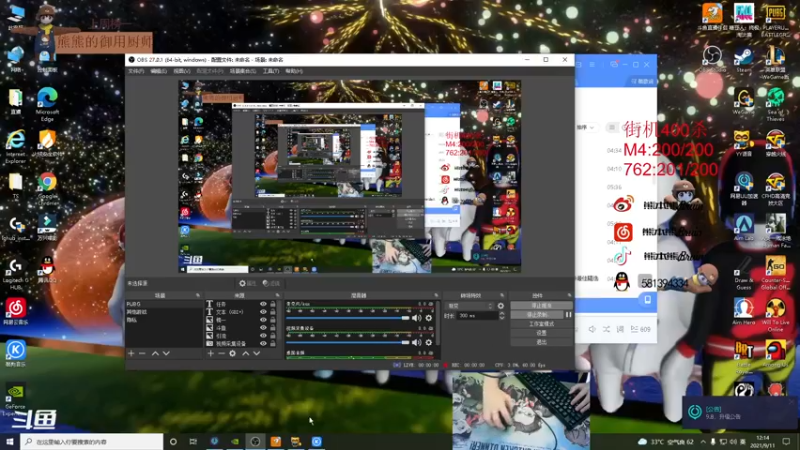Open the Windows Start menu
This screenshot has height=450, width=800.
(10, 441)
